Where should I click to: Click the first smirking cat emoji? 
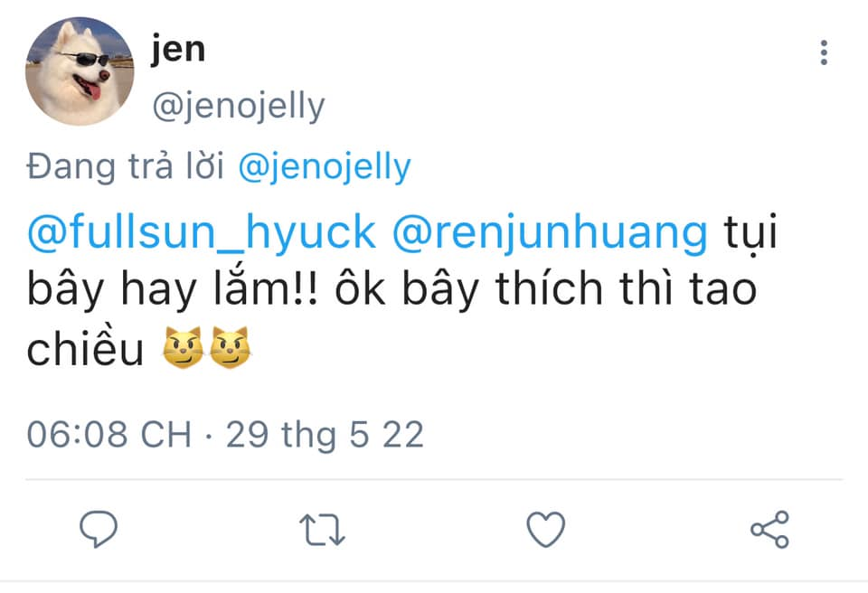pos(184,349)
